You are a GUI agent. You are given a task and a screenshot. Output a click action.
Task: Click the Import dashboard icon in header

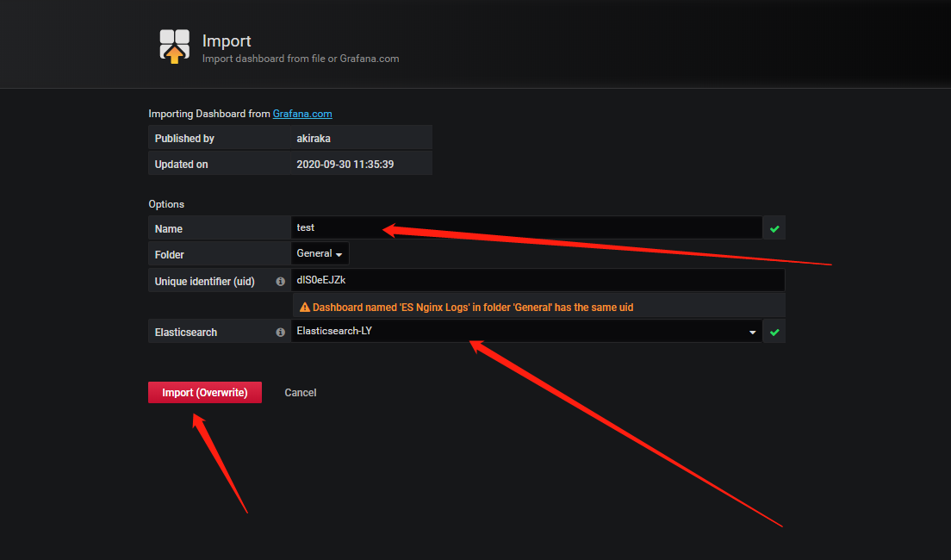pyautogui.click(x=174, y=47)
